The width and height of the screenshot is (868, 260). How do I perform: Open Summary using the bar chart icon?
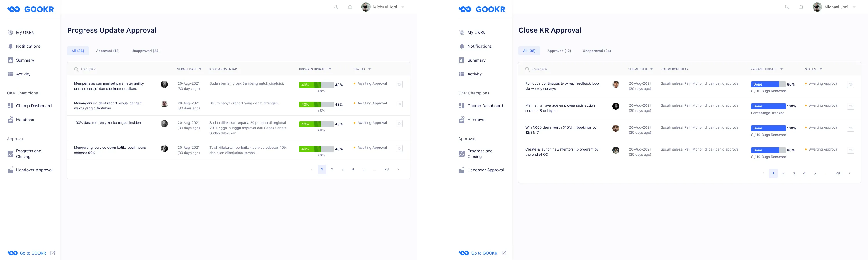10,60
